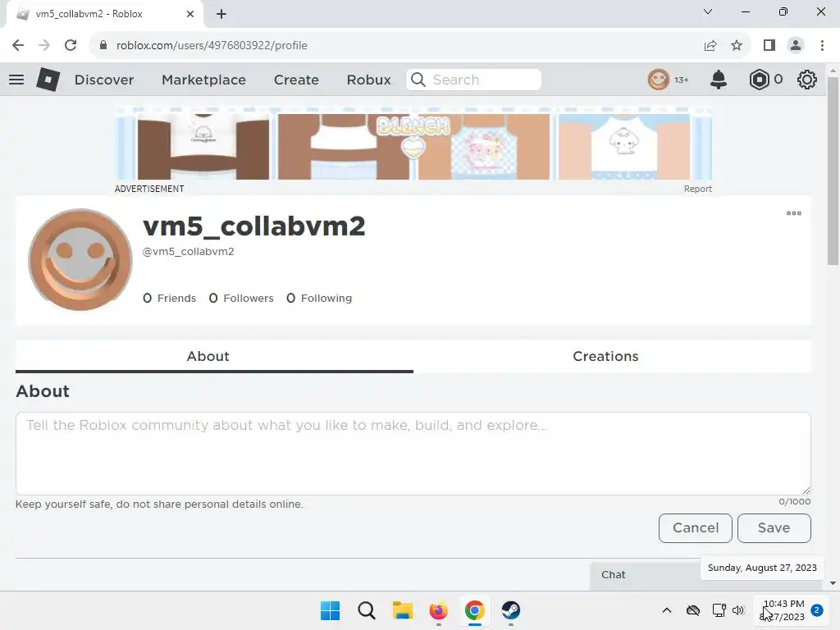Image resolution: width=840 pixels, height=630 pixels.
Task: Report the advertisement
Action: 697,189
